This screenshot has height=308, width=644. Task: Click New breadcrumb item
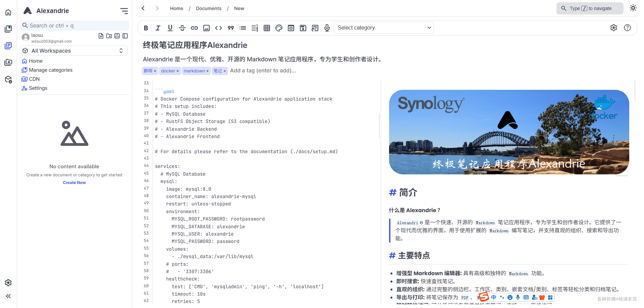click(x=239, y=8)
